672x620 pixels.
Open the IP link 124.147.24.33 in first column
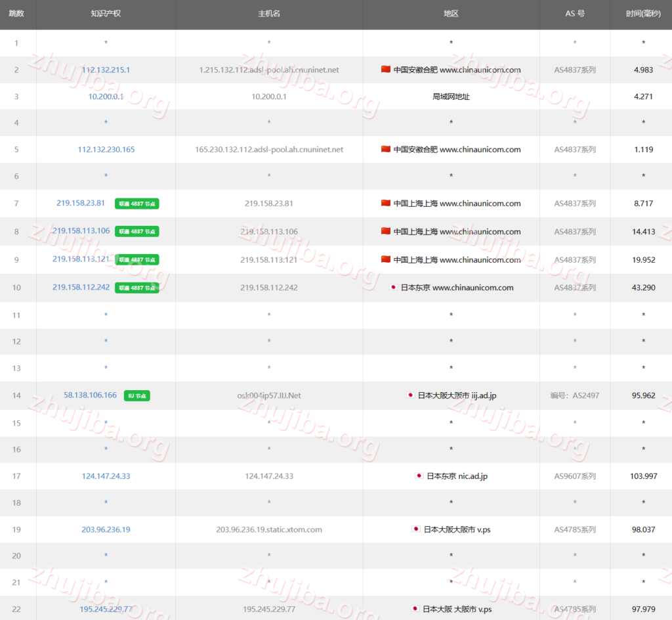[106, 476]
